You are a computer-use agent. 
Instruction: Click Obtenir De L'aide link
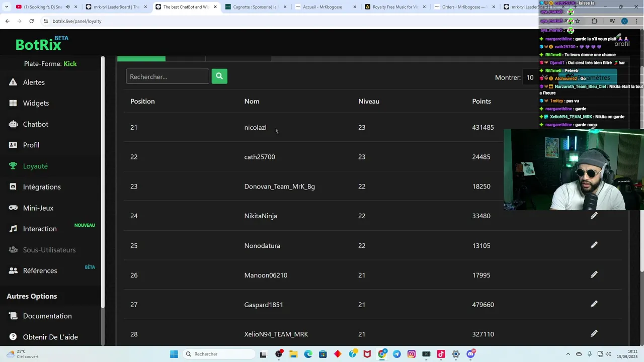coord(50,337)
